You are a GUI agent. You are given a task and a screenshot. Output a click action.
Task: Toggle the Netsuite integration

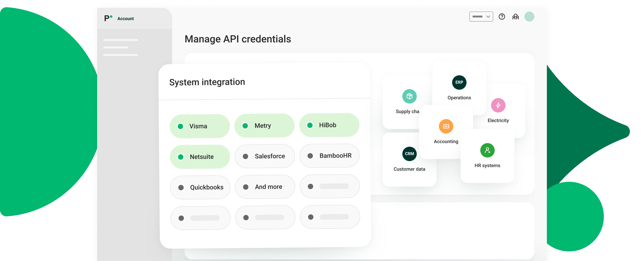tap(200, 157)
